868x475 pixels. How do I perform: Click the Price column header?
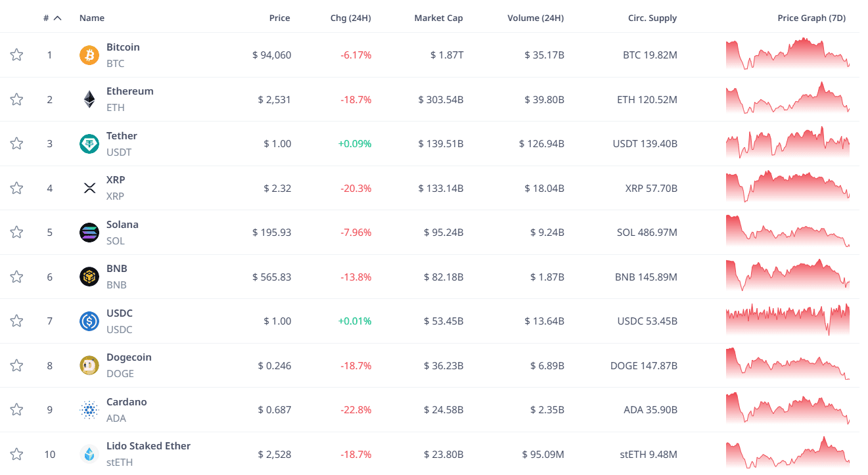pos(279,18)
